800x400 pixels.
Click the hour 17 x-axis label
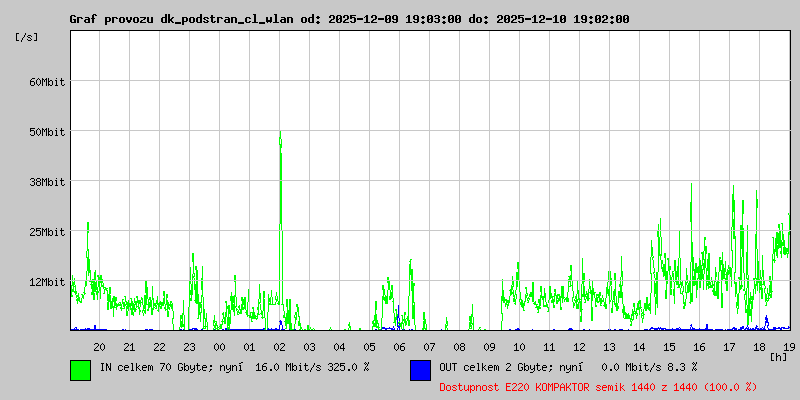(730, 347)
